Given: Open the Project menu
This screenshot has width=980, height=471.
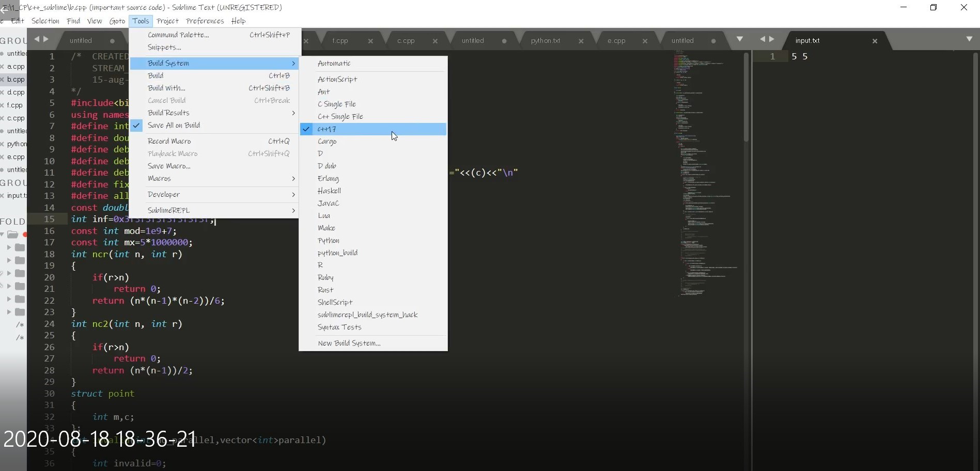Looking at the screenshot, I should (x=167, y=21).
